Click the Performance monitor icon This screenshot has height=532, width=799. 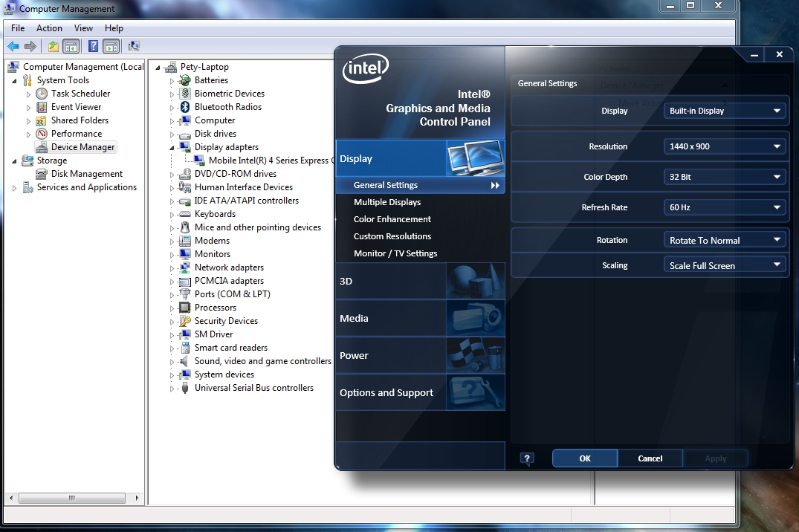tap(42, 134)
